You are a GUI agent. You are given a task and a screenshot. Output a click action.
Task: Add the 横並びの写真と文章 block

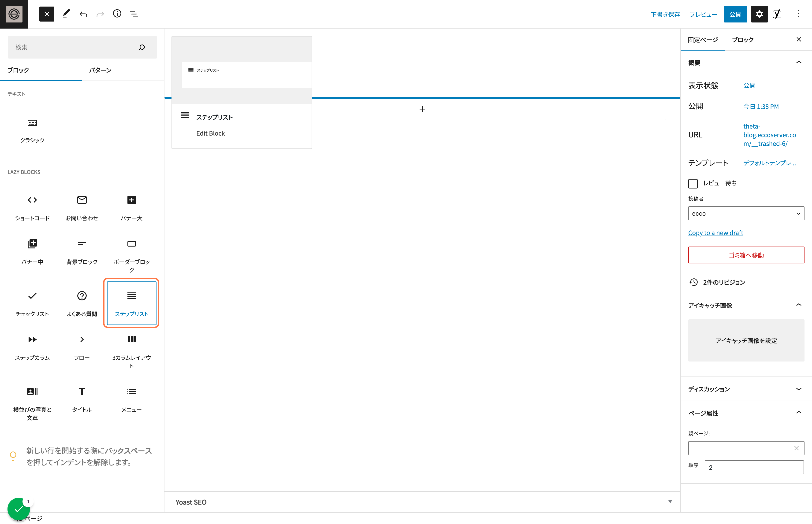(x=32, y=404)
